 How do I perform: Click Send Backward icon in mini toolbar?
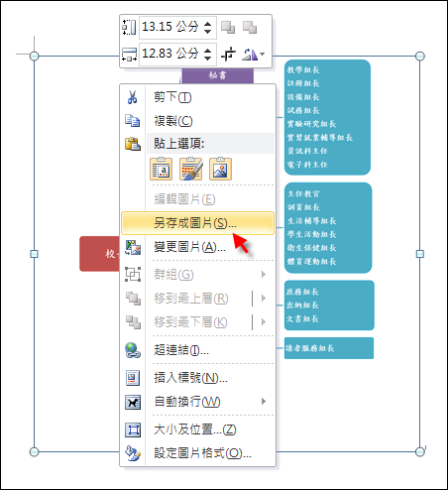[x=250, y=27]
